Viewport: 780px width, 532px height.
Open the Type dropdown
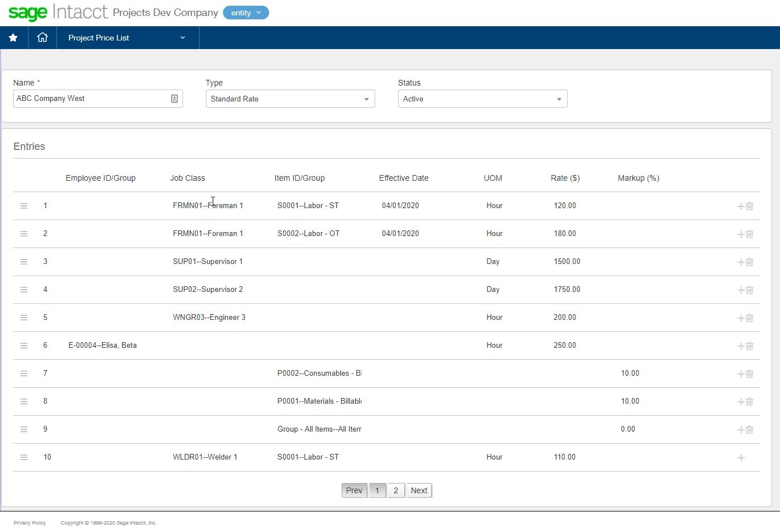[x=290, y=99]
